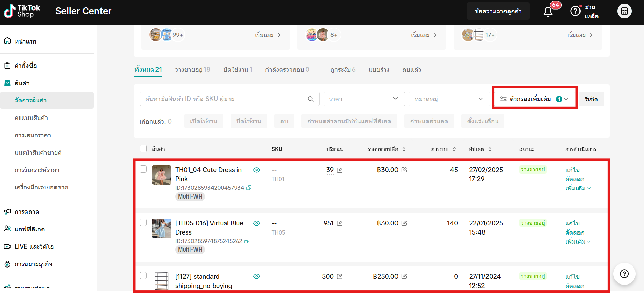644x293 pixels.
Task: Select TH01_04 Cute Dress in Pink checkbox
Action: pyautogui.click(x=143, y=169)
